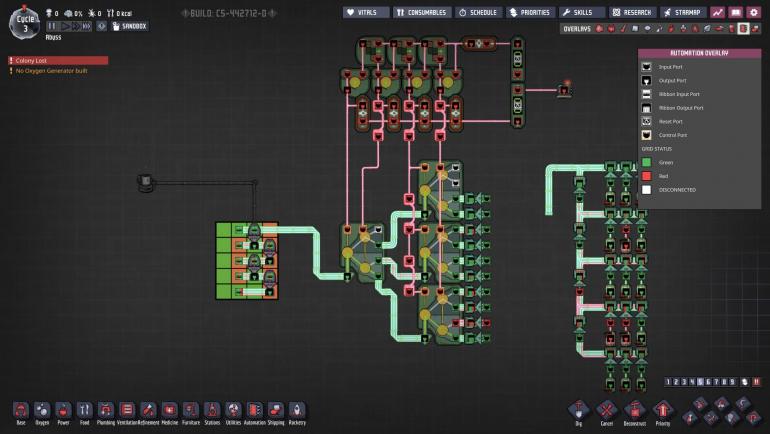The width and height of the screenshot is (770, 434).
Task: Open the Research screen
Action: [632, 12]
